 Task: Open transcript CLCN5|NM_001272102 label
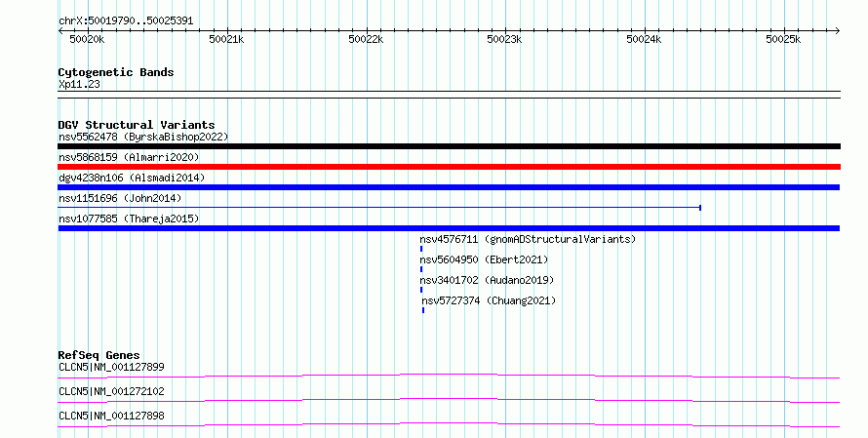(x=111, y=391)
